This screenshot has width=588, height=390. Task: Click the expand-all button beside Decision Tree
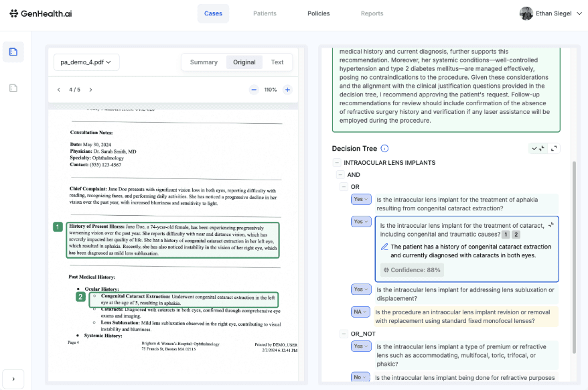coord(554,149)
